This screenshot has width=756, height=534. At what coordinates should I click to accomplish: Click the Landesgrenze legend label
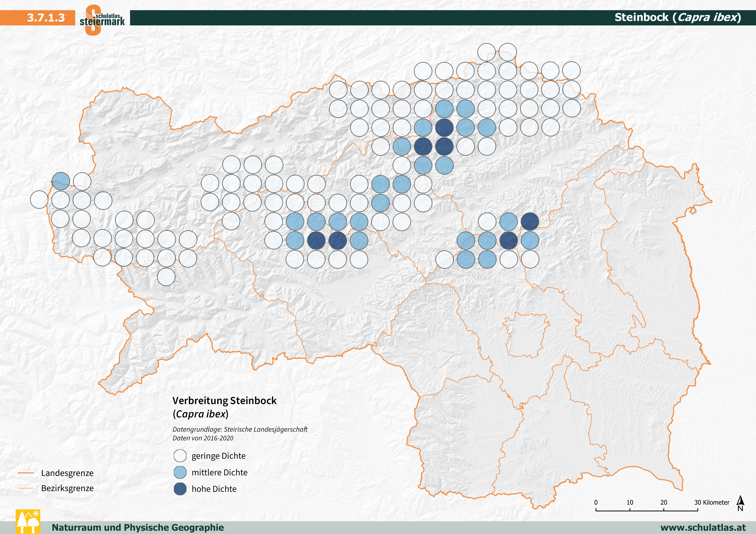pyautogui.click(x=67, y=473)
